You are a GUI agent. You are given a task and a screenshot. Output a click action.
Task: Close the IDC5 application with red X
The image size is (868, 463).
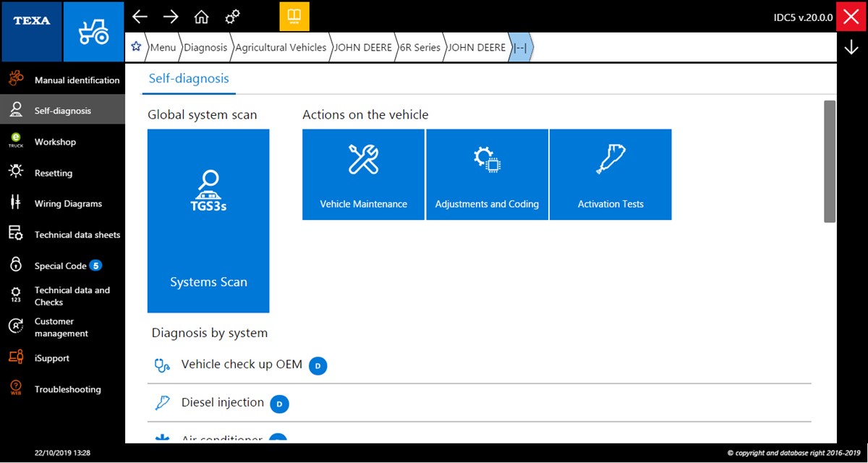[851, 17]
